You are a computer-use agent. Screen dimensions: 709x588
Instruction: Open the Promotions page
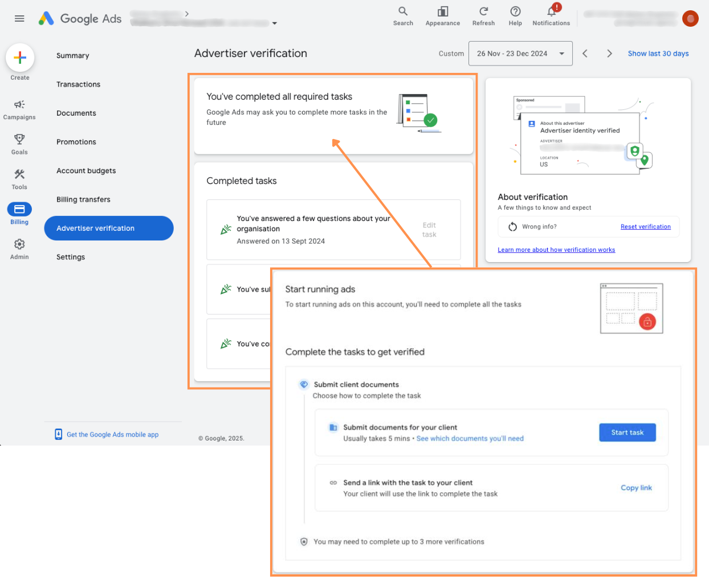tap(76, 142)
